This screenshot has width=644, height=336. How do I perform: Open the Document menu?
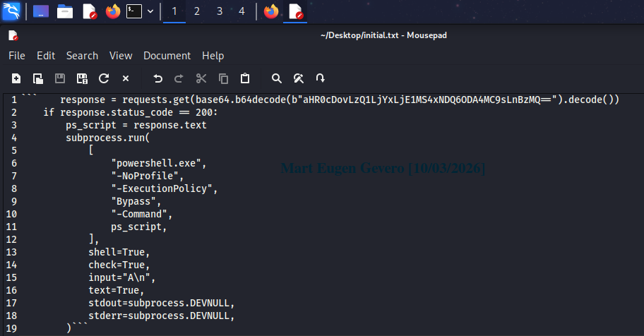click(x=167, y=56)
